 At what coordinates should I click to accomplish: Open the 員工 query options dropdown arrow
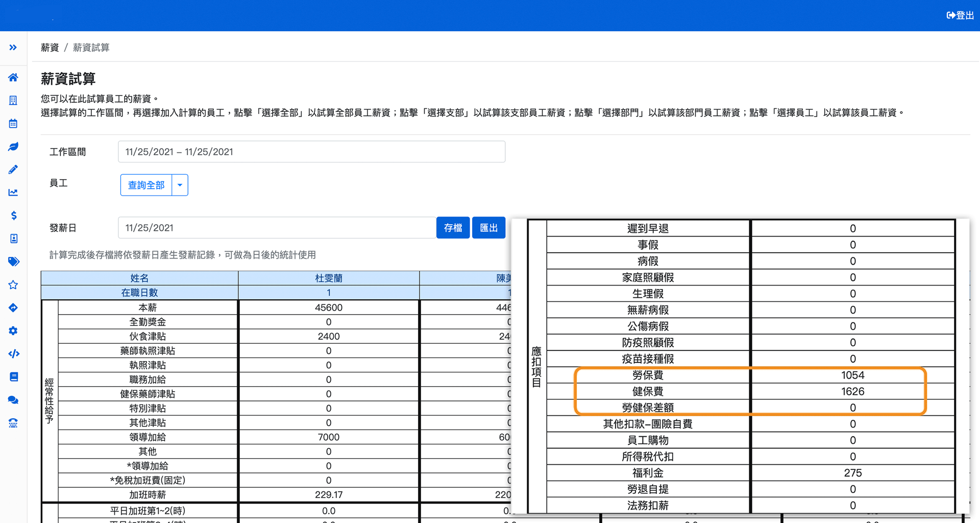180,185
